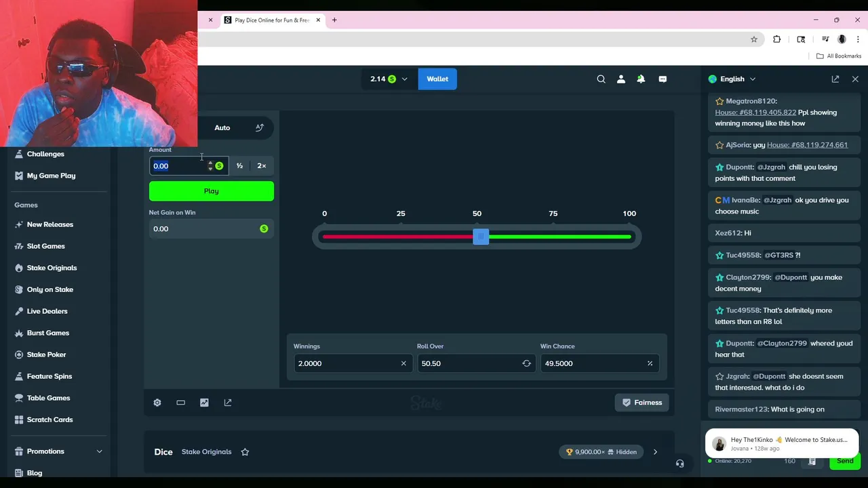Double the bet amount with 2×

pos(262,166)
